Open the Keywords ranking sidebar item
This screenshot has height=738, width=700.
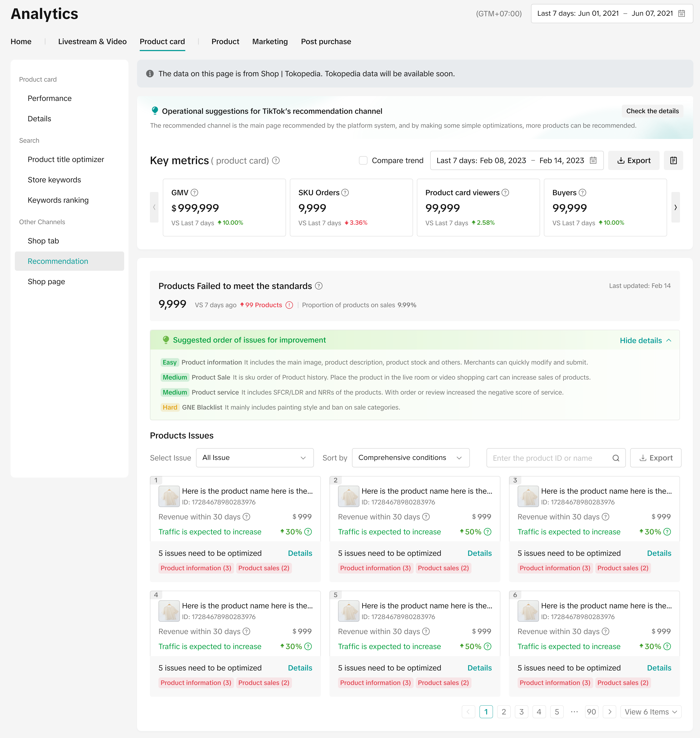[58, 200]
